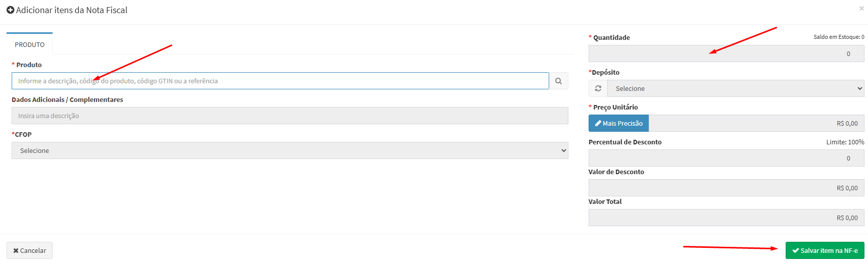This screenshot has width=868, height=264.
Task: Click the product search magnifier icon
Action: click(x=558, y=81)
